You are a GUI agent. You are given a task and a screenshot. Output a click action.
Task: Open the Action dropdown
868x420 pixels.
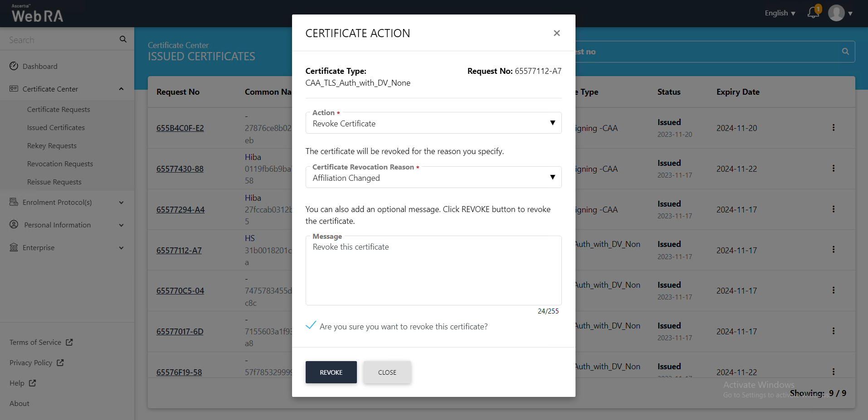433,123
